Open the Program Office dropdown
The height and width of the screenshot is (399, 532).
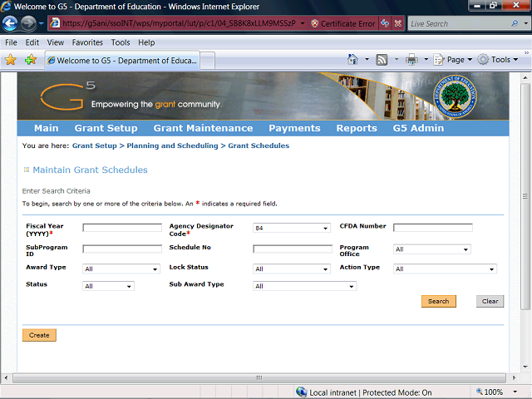[432, 249]
